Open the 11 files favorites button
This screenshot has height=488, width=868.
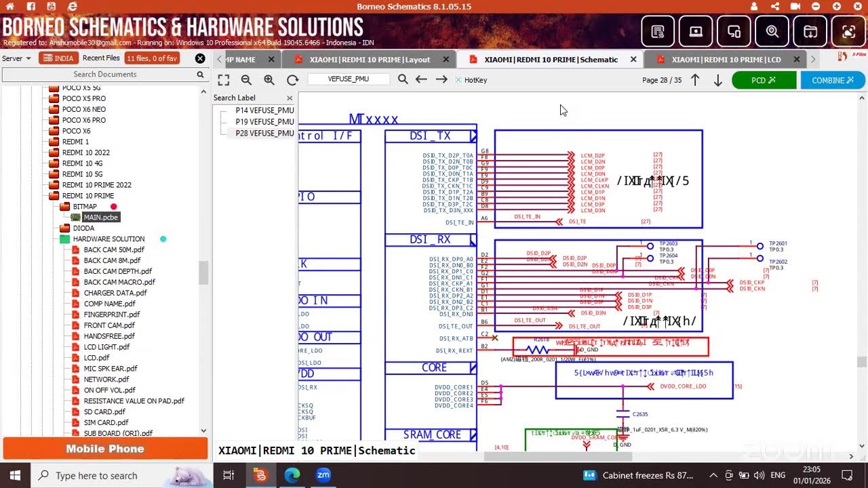pyautogui.click(x=152, y=58)
